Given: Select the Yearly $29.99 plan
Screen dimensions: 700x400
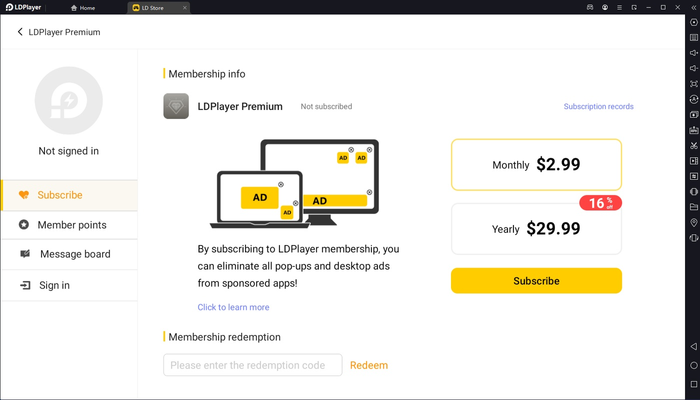Looking at the screenshot, I should 536,229.
